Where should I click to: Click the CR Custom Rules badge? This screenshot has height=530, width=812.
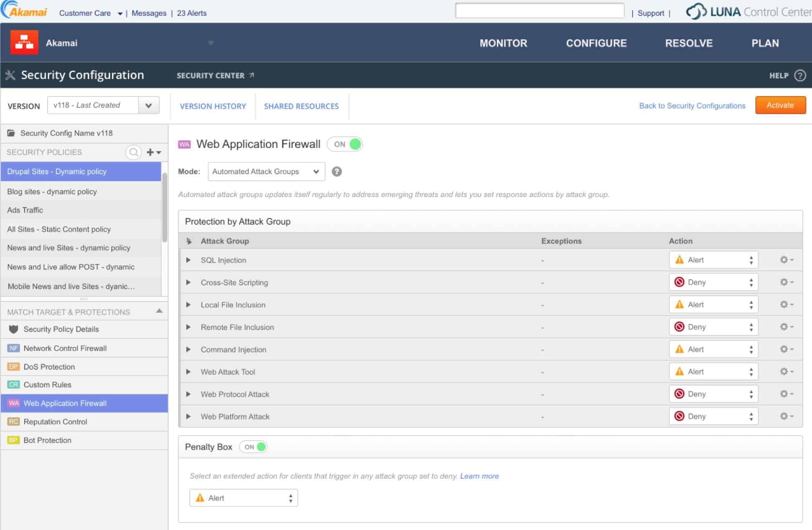[13, 385]
